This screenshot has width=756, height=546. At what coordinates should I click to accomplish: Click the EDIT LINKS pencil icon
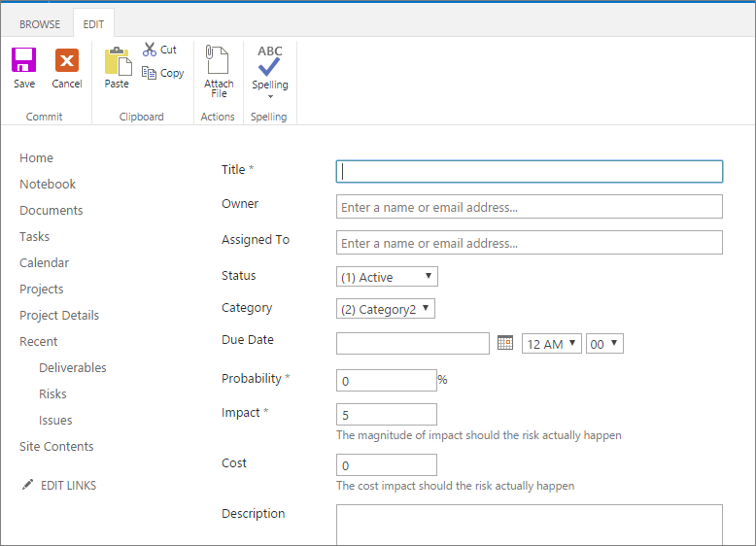27,485
